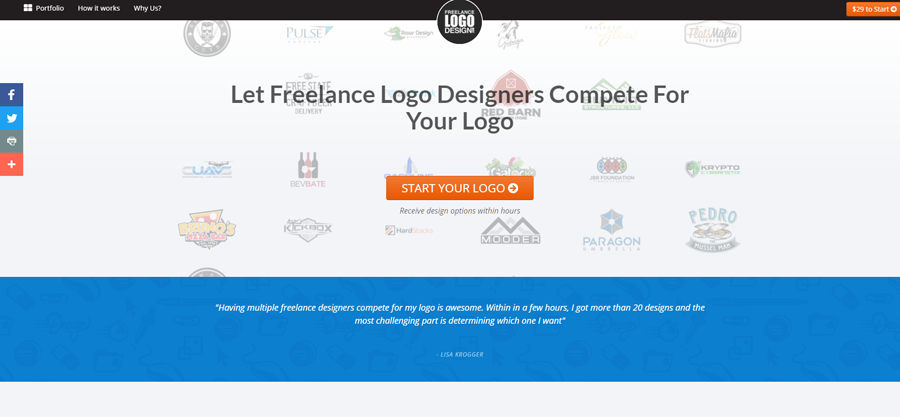Click the orange START YOUR LOGO button
The width and height of the screenshot is (900, 417).
(x=460, y=188)
